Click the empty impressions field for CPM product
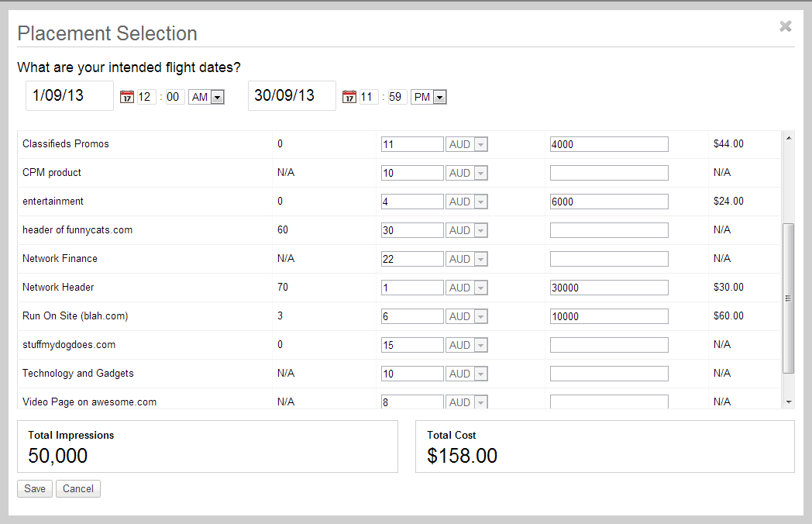 [609, 173]
